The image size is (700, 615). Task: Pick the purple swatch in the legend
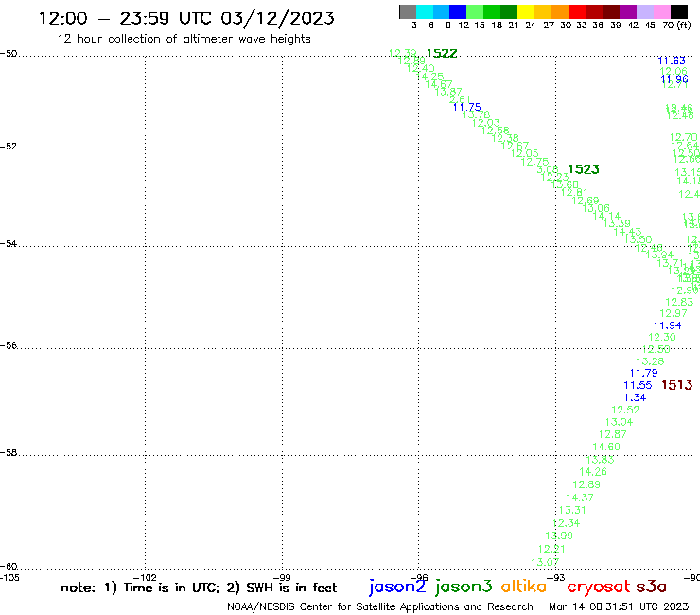(628, 11)
